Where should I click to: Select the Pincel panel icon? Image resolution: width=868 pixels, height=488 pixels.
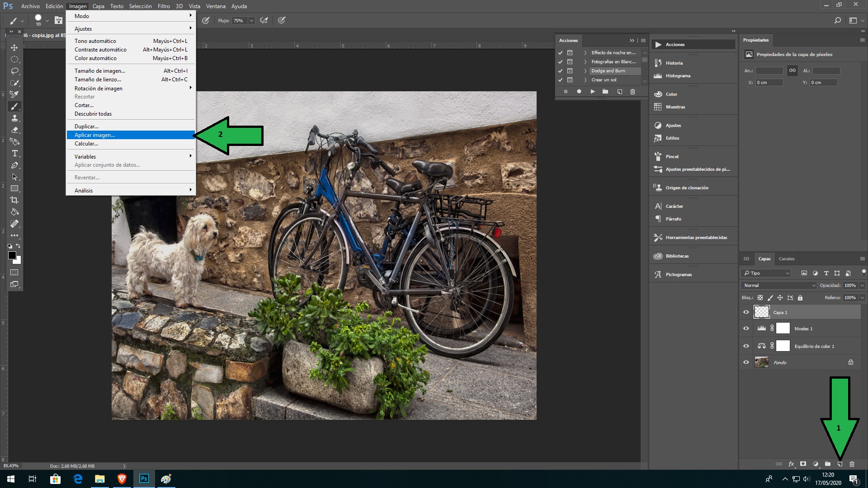[x=658, y=156]
